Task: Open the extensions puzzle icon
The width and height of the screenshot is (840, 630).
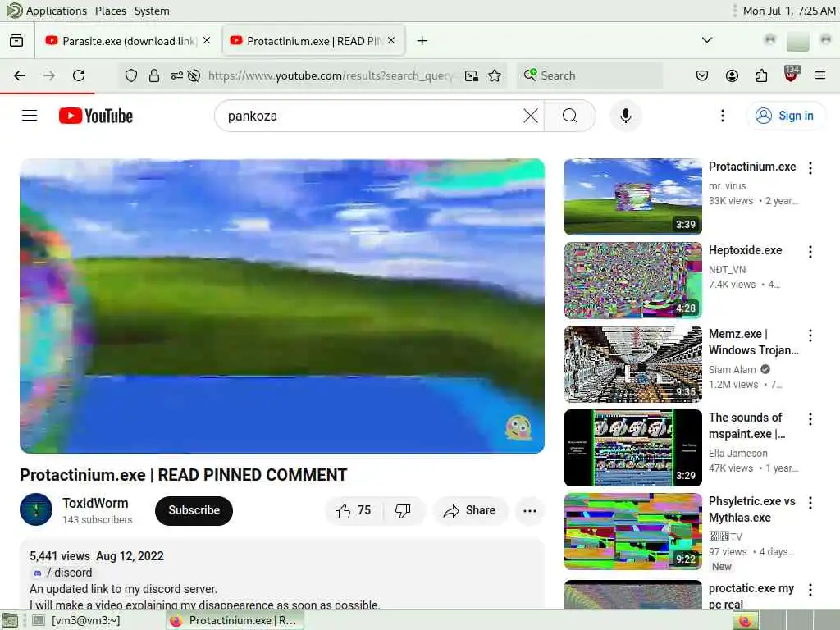Action: tap(761, 75)
